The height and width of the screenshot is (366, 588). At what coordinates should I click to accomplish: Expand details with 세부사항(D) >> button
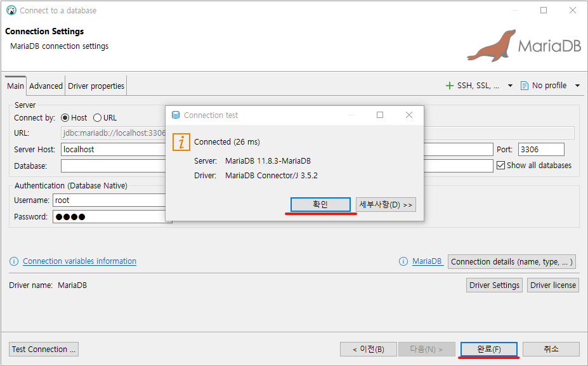click(x=386, y=205)
